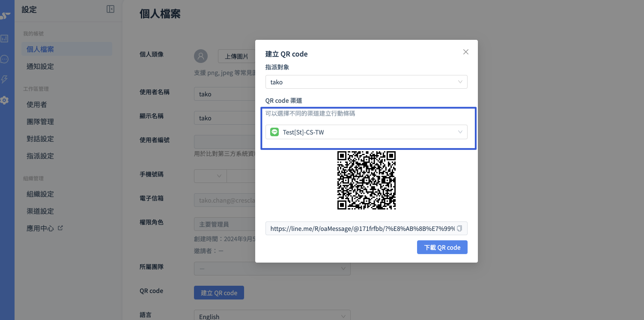Click the 使用者編號 input field

tap(225, 142)
